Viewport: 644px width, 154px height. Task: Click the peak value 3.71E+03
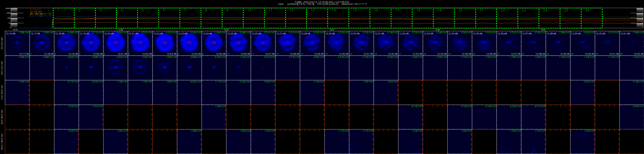pyautogui.click(x=98, y=33)
